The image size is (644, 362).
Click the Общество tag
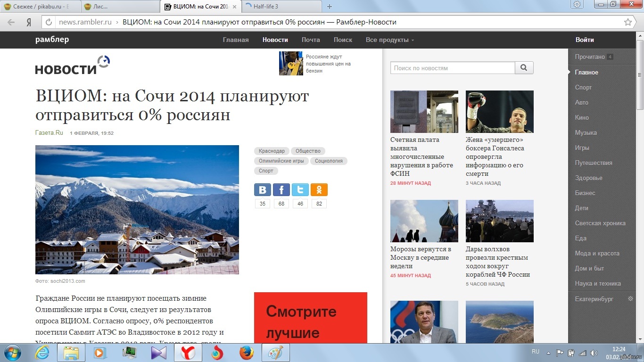click(308, 151)
